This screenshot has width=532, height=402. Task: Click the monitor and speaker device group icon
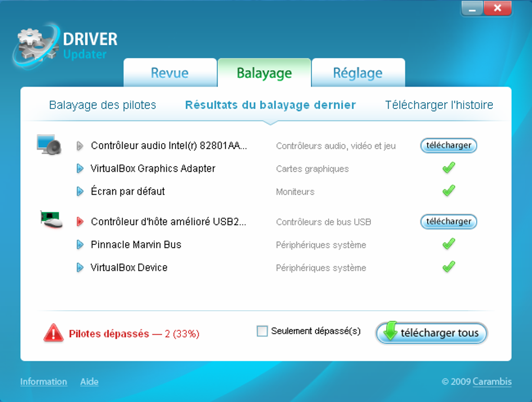coord(49,145)
